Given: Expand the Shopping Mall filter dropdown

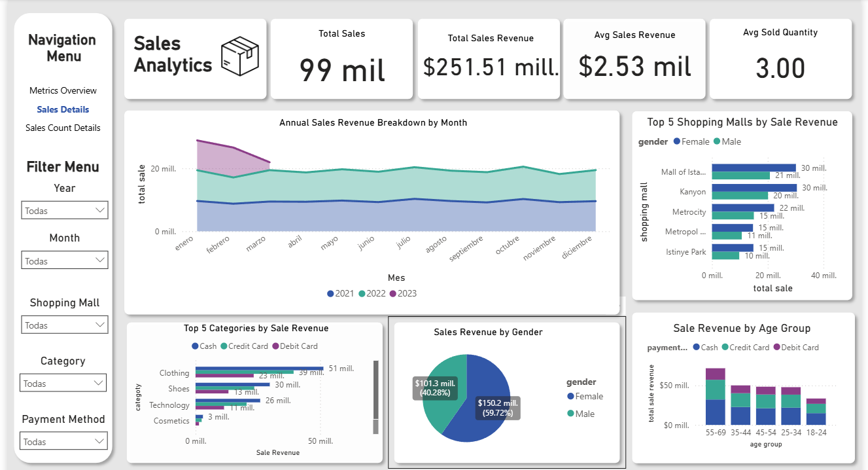Looking at the screenshot, I should [x=64, y=325].
